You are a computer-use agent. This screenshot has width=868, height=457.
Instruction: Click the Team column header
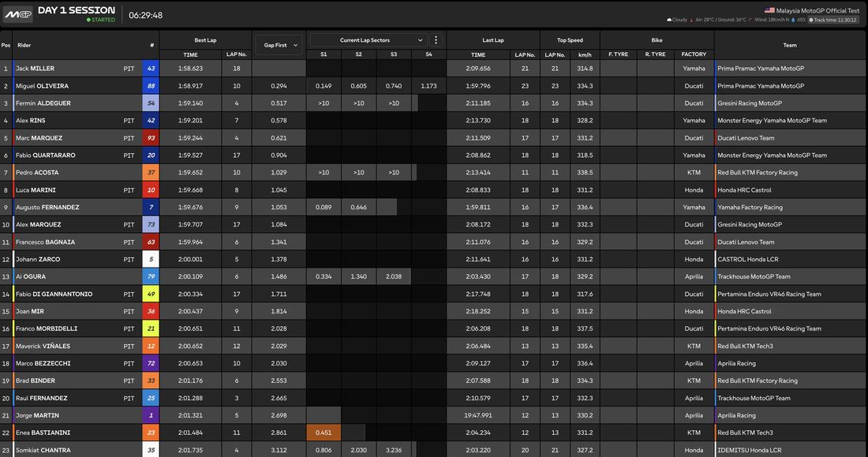pos(790,46)
